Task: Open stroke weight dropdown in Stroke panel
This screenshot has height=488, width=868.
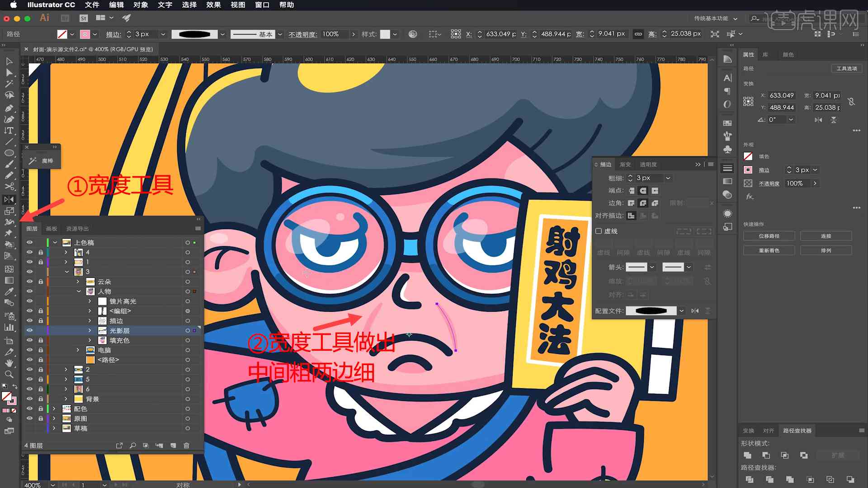Action: pyautogui.click(x=668, y=178)
